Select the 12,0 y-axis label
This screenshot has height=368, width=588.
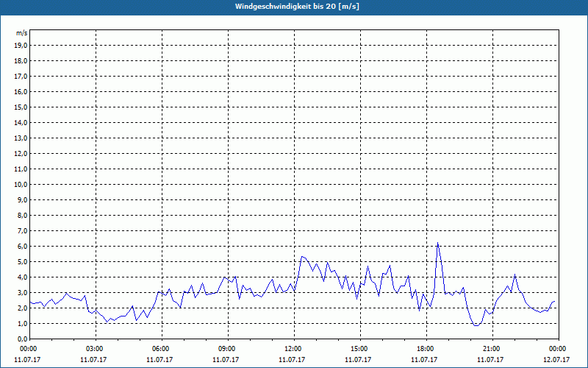pos(21,154)
